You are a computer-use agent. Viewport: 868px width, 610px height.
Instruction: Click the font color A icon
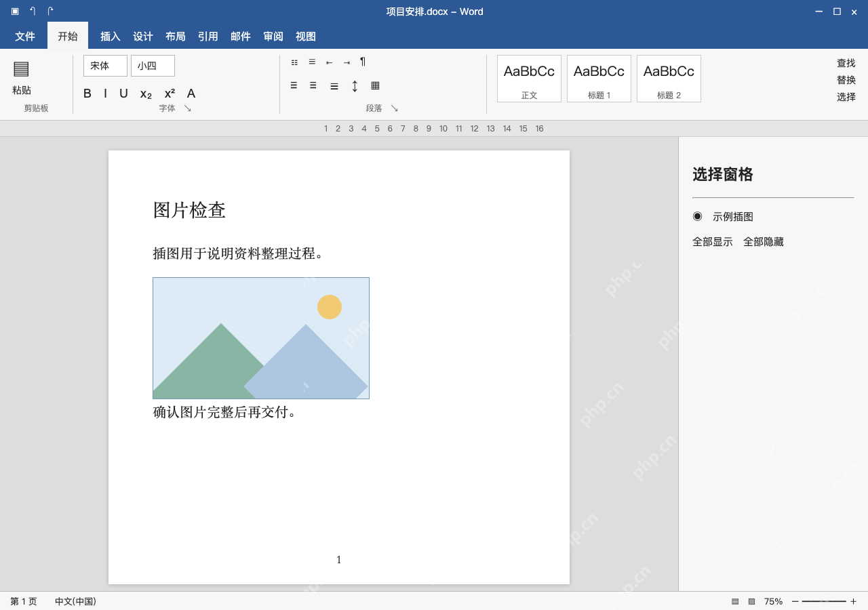pos(191,94)
